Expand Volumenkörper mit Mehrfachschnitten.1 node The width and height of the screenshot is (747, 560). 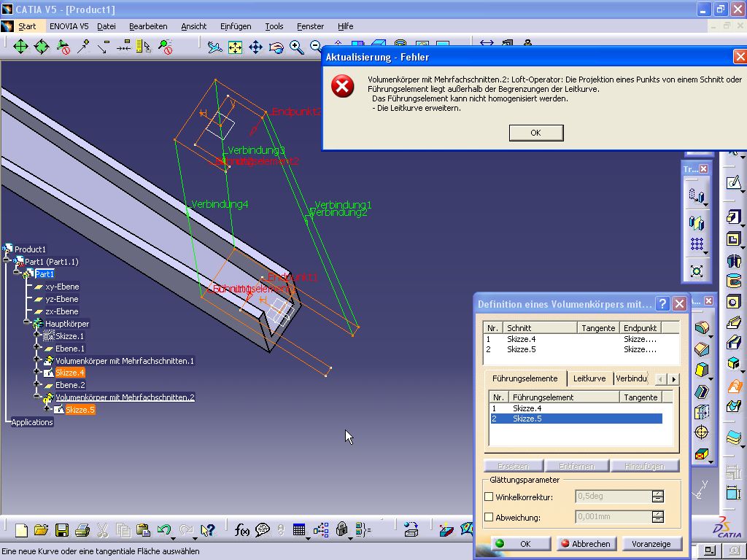[x=36, y=360]
